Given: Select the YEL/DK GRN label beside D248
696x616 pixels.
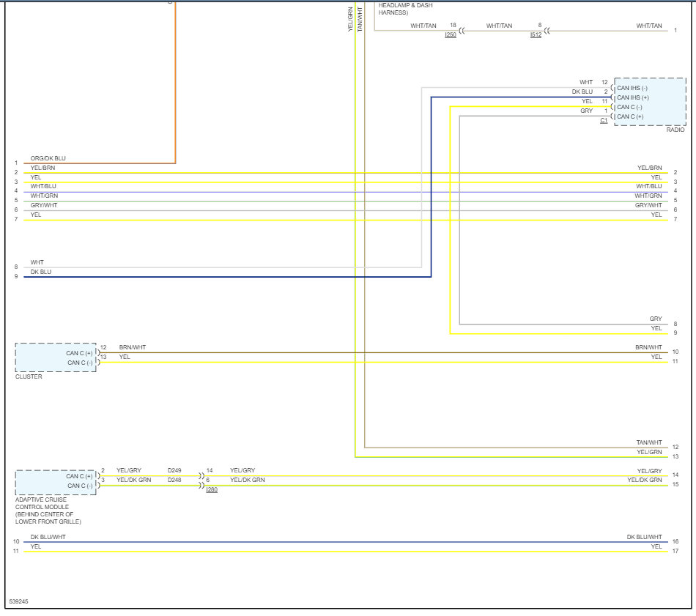Looking at the screenshot, I should click(x=133, y=480).
